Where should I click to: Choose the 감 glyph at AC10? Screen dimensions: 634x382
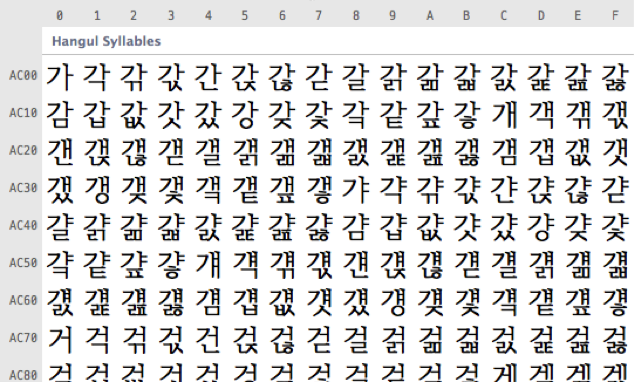(x=60, y=115)
